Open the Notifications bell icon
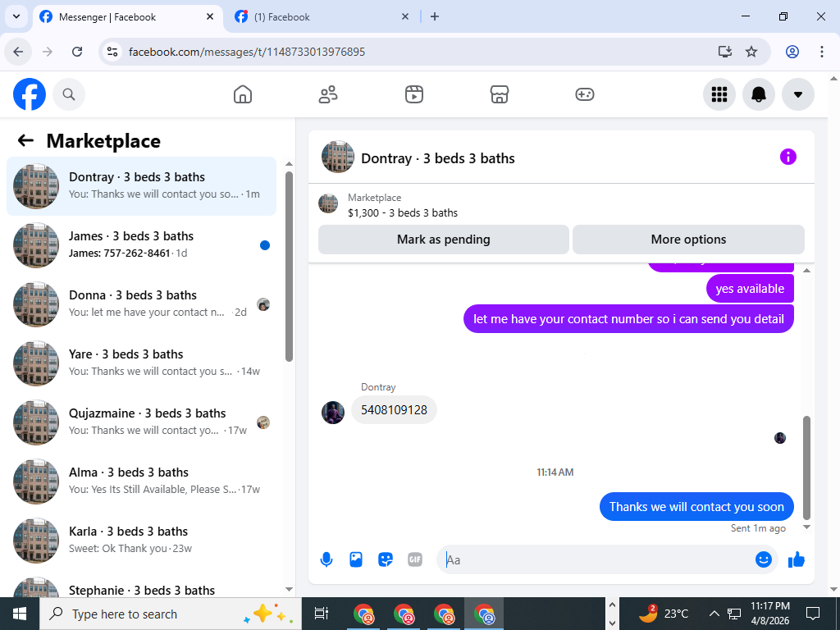This screenshot has height=630, width=840. coord(759,94)
